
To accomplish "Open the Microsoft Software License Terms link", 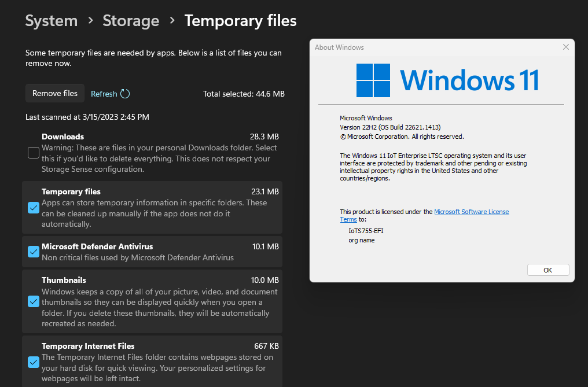I will tap(471, 212).
